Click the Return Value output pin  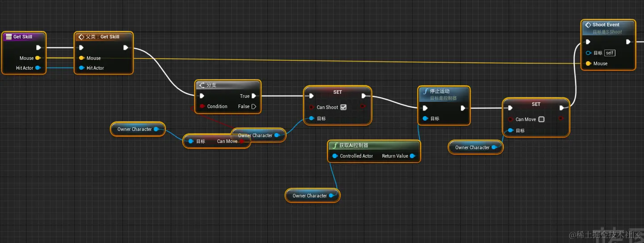click(x=412, y=156)
